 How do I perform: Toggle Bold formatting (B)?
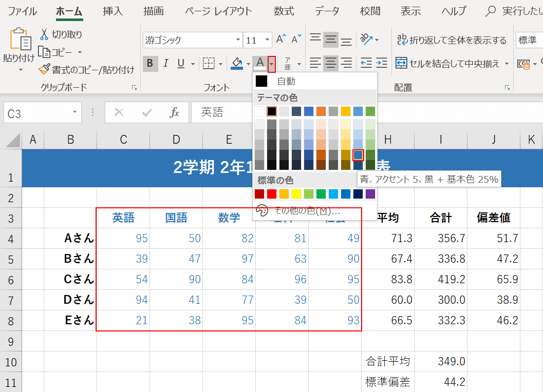[151, 63]
